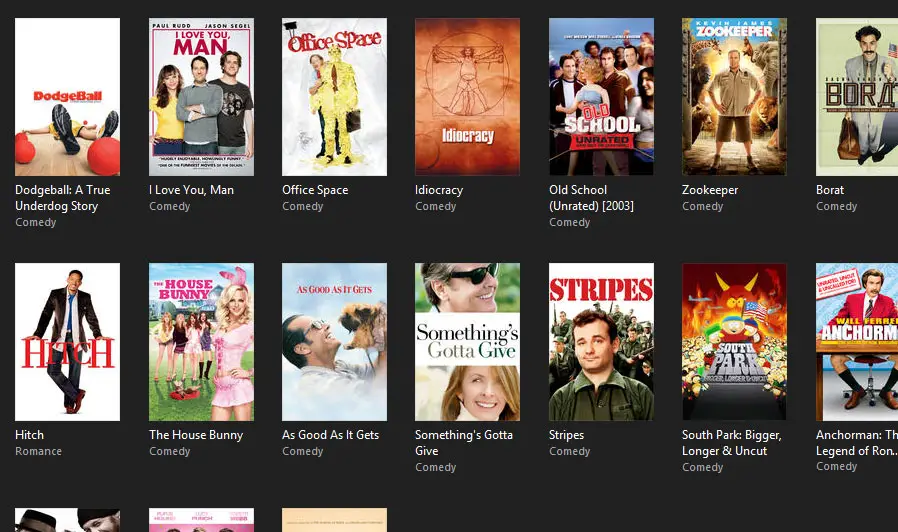Viewport: 898px width, 532px height.
Task: Click 'As Good As It Gets' title text
Action: [x=330, y=435]
